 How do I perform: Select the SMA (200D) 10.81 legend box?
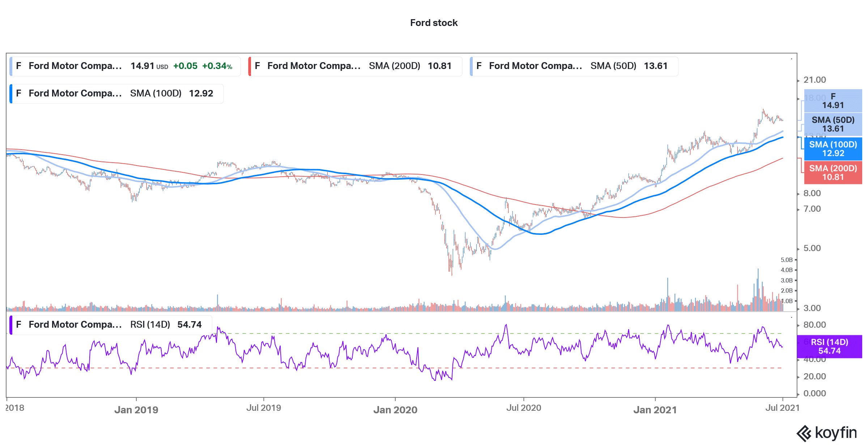355,66
